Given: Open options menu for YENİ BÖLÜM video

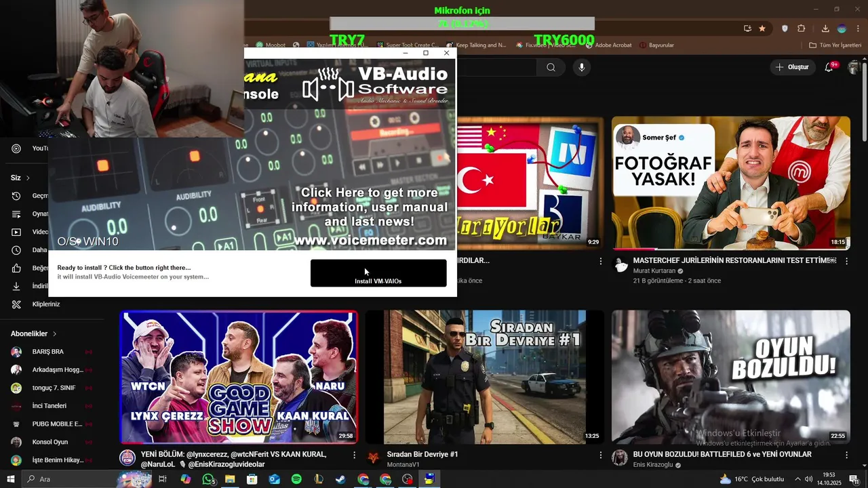Looking at the screenshot, I should 354,455.
